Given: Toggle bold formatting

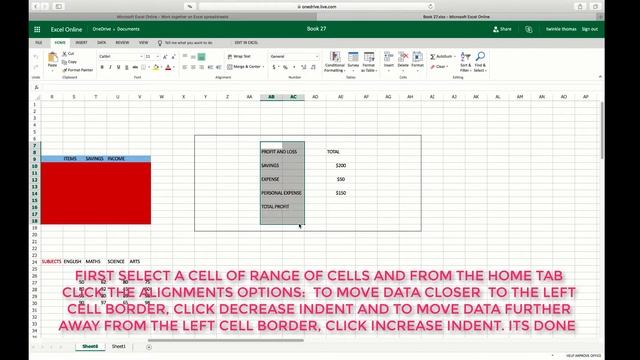Looking at the screenshot, I should pos(102,67).
